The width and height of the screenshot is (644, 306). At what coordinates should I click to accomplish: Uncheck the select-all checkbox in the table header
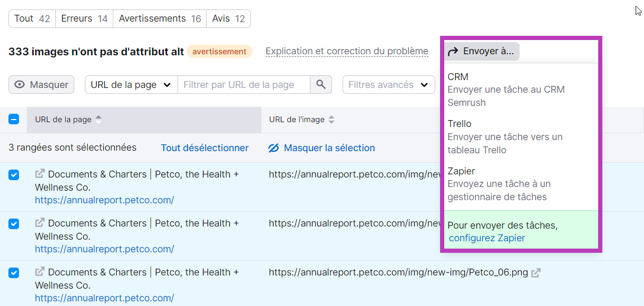14,120
